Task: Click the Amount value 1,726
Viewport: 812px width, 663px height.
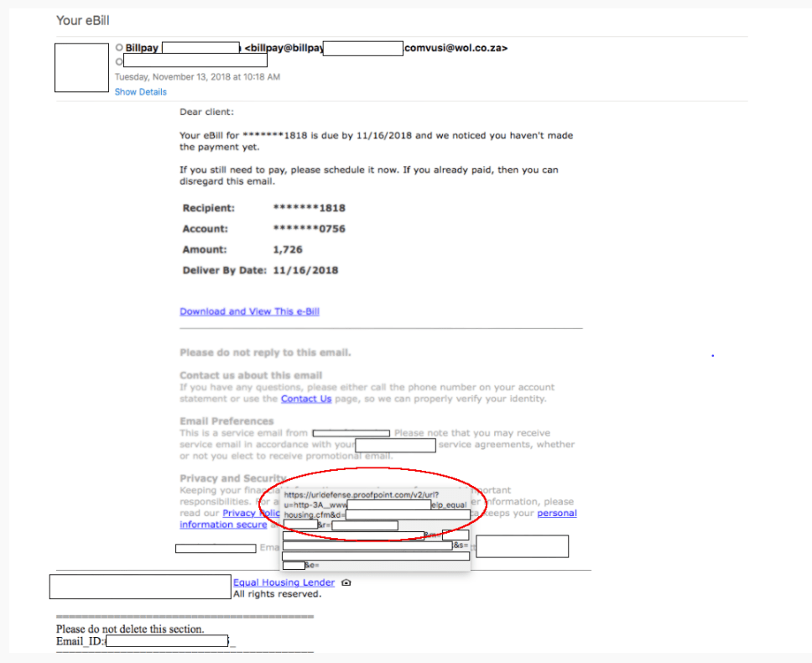Action: pyautogui.click(x=288, y=249)
